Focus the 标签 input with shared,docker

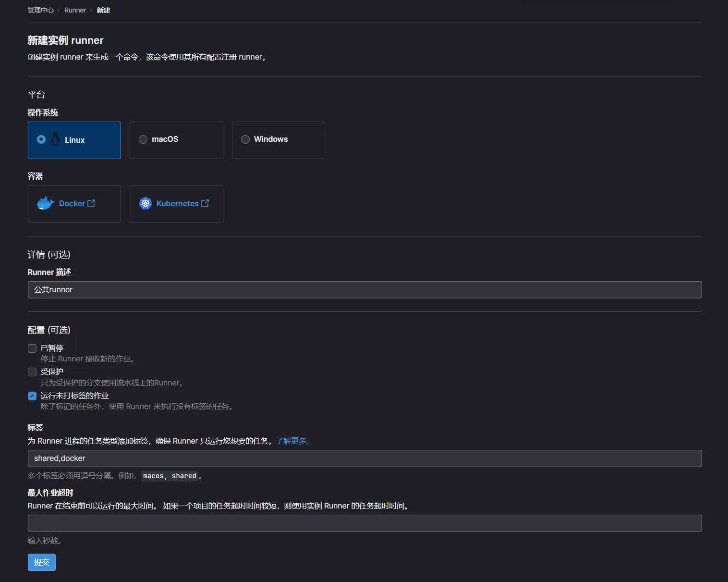[x=365, y=458]
